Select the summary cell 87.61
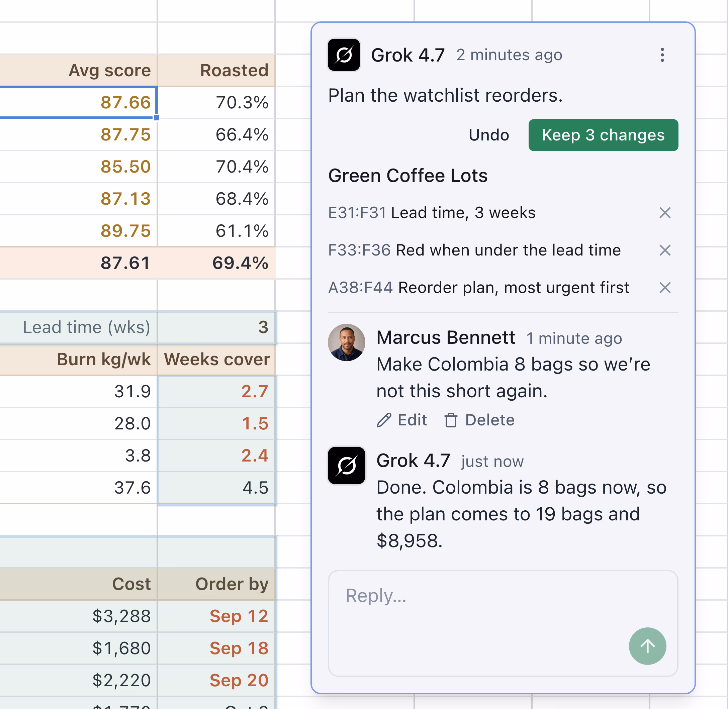This screenshot has width=728, height=709. pos(78,263)
